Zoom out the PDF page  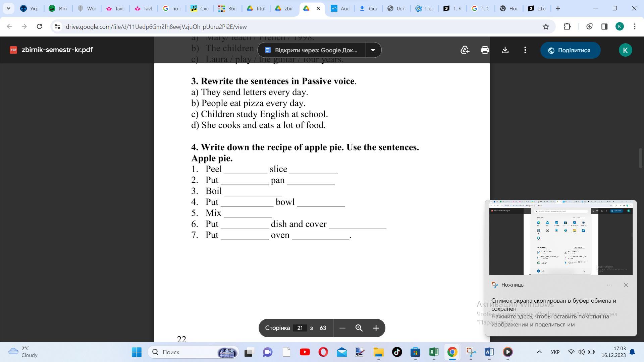point(342,328)
